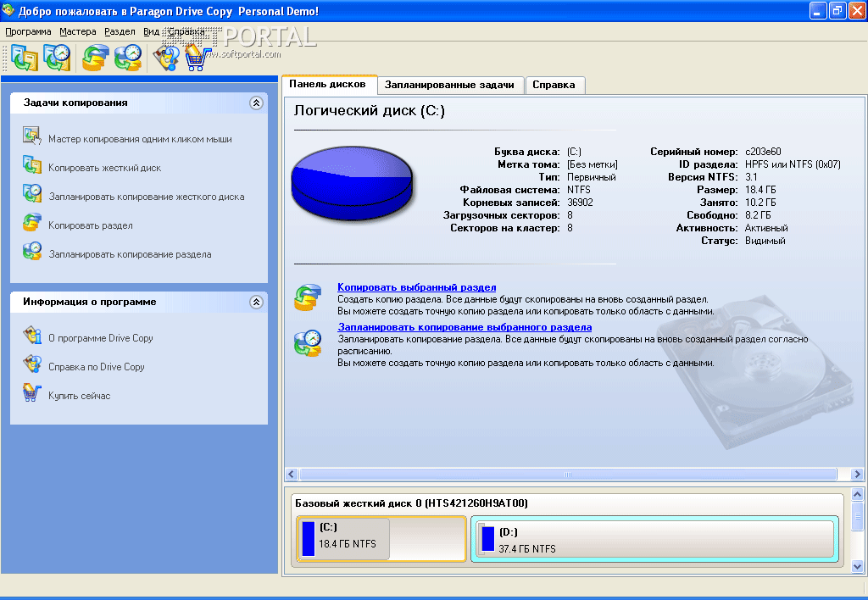Screen dimensions: 868x600
Task: Click the Copy hard disk toolbar icon
Action: [x=24, y=58]
